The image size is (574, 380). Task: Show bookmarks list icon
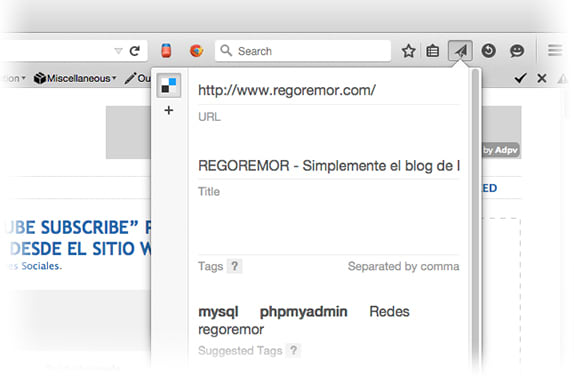[433, 51]
